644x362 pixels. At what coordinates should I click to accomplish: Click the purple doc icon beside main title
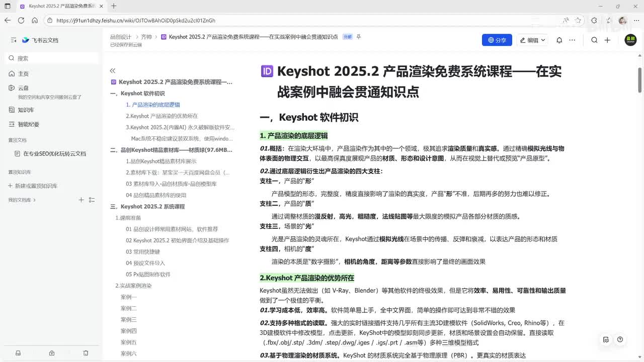click(x=267, y=71)
